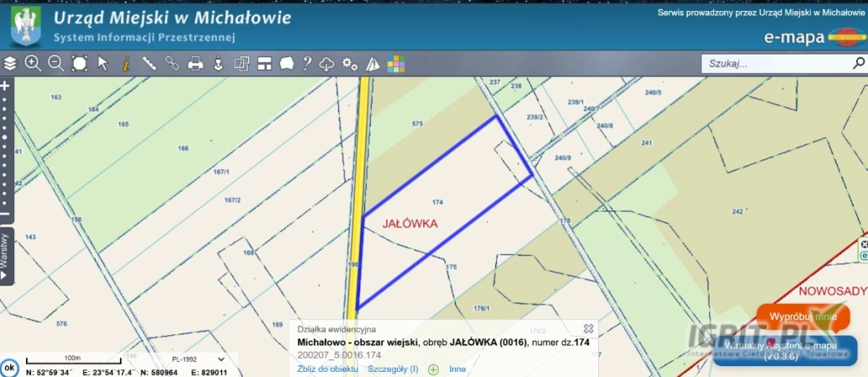
Task: Open settings with the gears icon
Action: 350,64
